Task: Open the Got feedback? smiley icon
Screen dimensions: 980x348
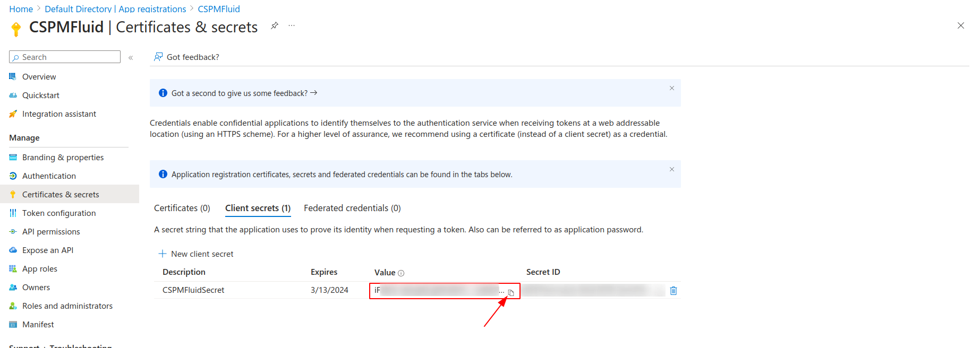Action: pyautogui.click(x=158, y=56)
